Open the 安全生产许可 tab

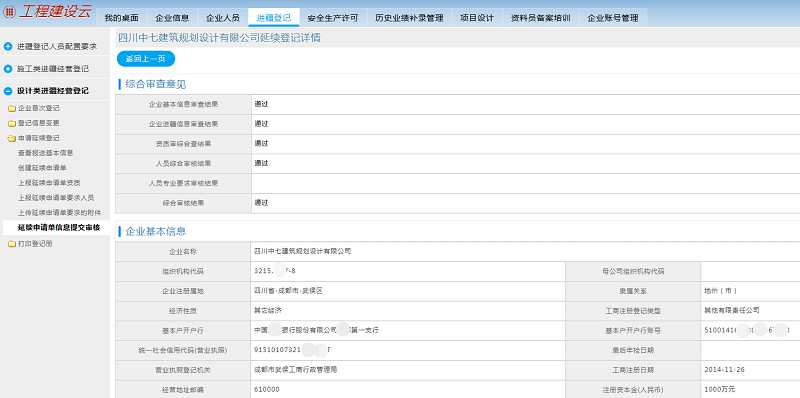[333, 18]
